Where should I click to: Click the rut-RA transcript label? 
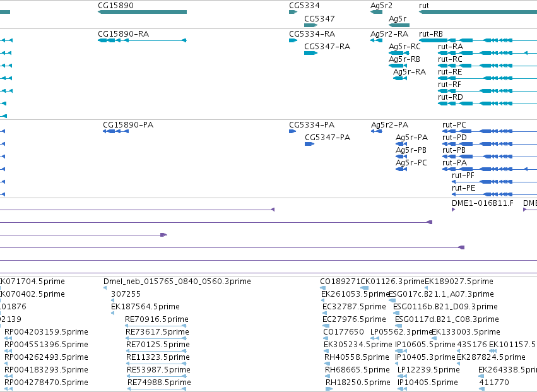click(x=451, y=47)
